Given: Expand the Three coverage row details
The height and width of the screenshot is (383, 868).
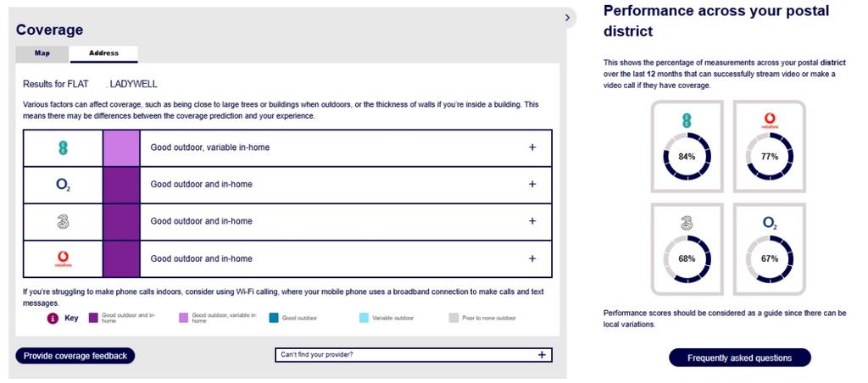Looking at the screenshot, I should (x=532, y=221).
